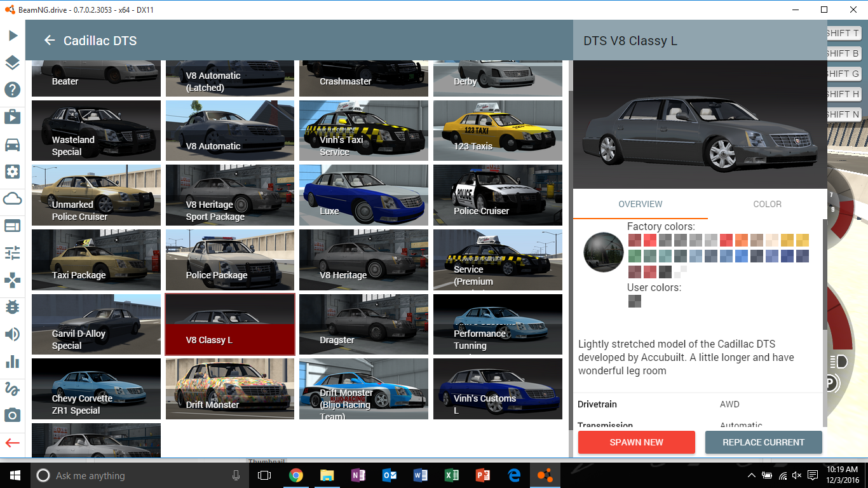Pick the Chevy Corvette ZR1 Special

point(96,389)
